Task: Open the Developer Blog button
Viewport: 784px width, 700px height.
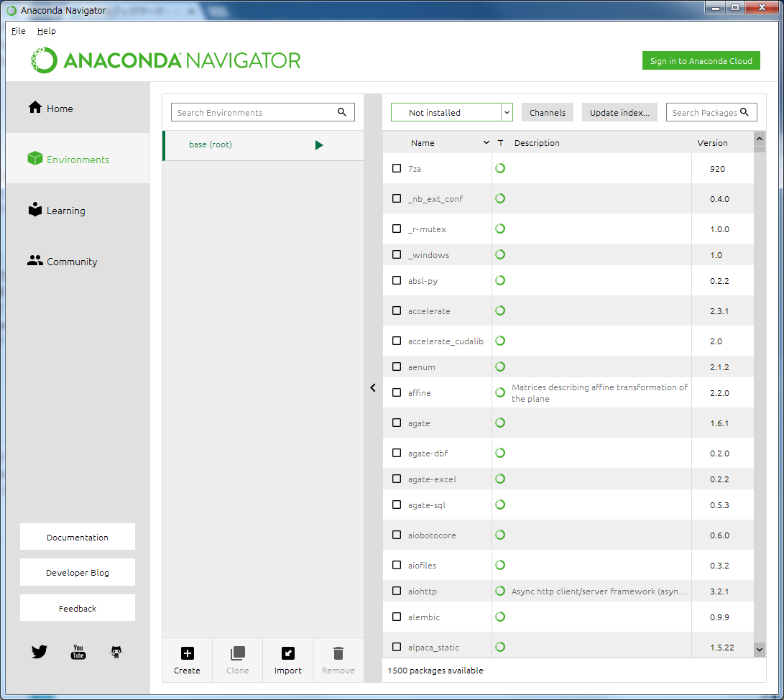Action: 78,573
